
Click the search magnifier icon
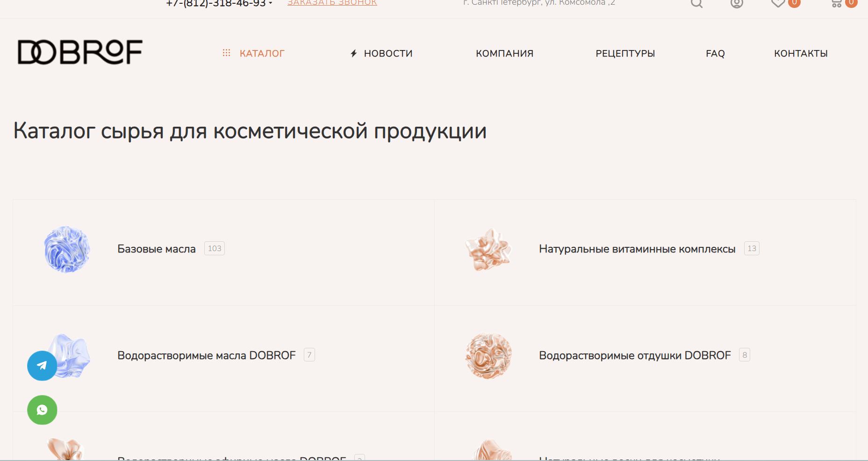tap(696, 3)
